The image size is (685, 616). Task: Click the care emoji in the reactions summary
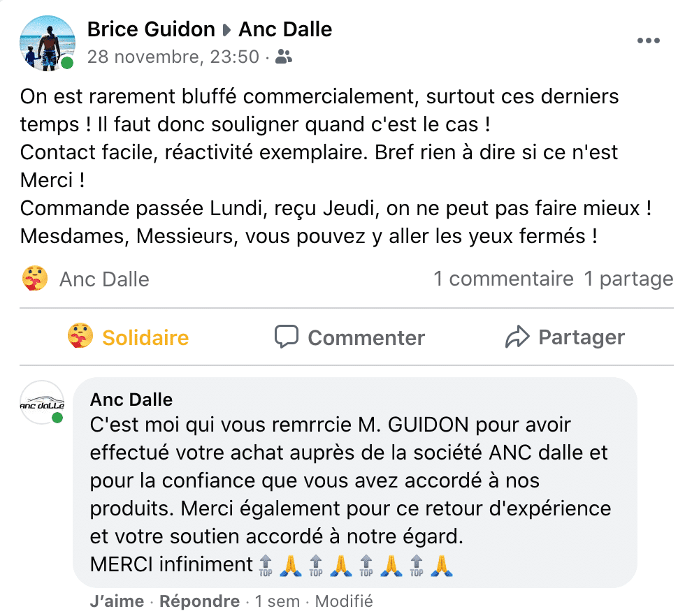coord(35,279)
